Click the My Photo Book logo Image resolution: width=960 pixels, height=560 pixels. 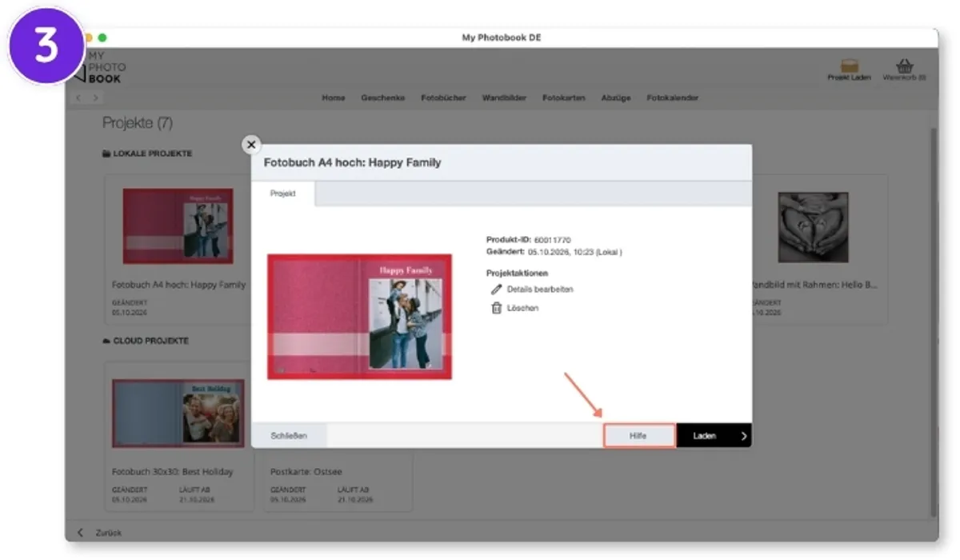tap(100, 68)
